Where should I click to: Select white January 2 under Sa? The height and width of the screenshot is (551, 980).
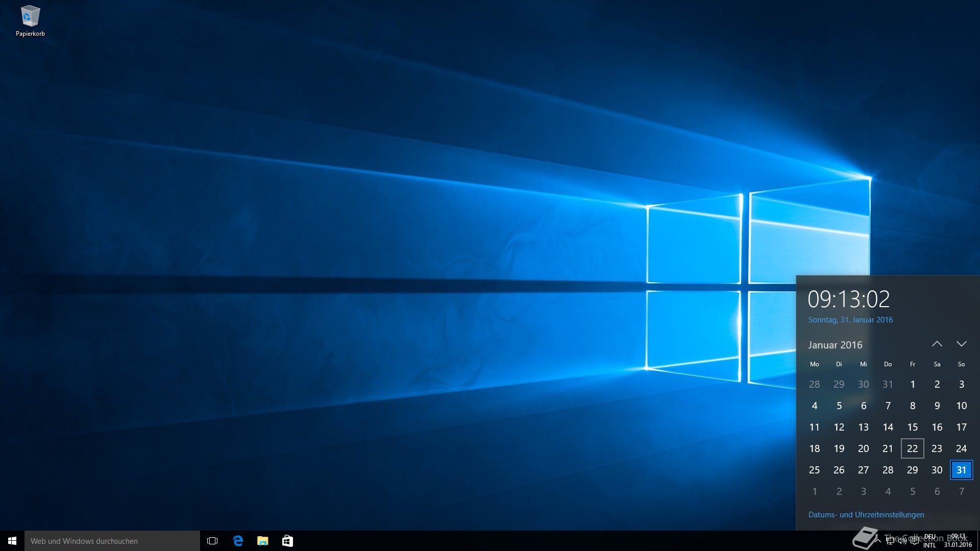pos(937,384)
